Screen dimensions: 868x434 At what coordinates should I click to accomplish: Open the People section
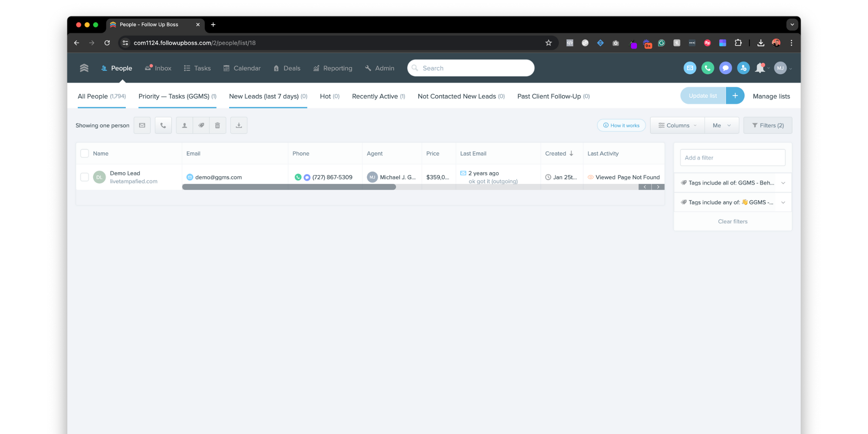(116, 68)
